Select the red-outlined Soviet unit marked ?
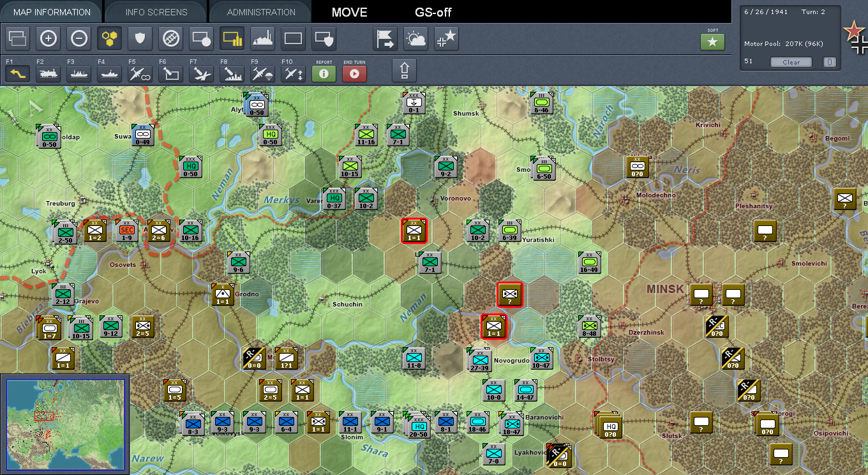868x475 pixels. tap(510, 294)
